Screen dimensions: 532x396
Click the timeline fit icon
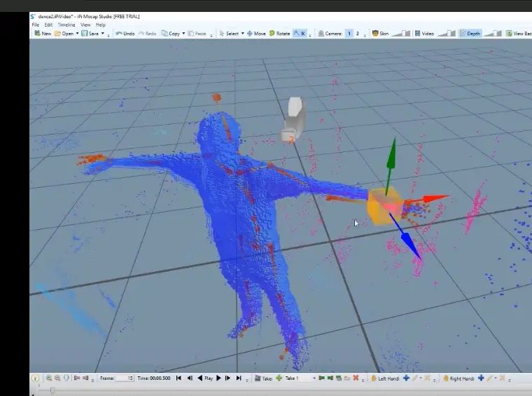pyautogui.click(x=66, y=378)
